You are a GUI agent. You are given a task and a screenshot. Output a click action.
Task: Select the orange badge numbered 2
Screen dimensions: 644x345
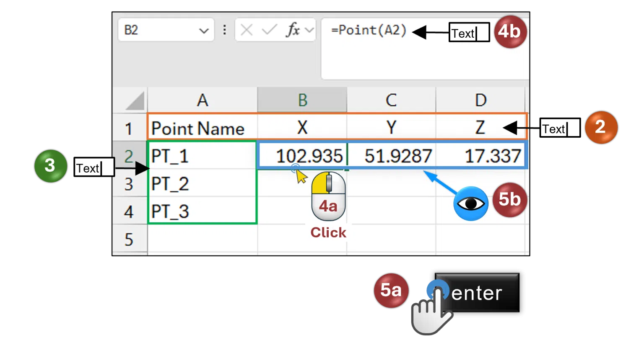(601, 127)
